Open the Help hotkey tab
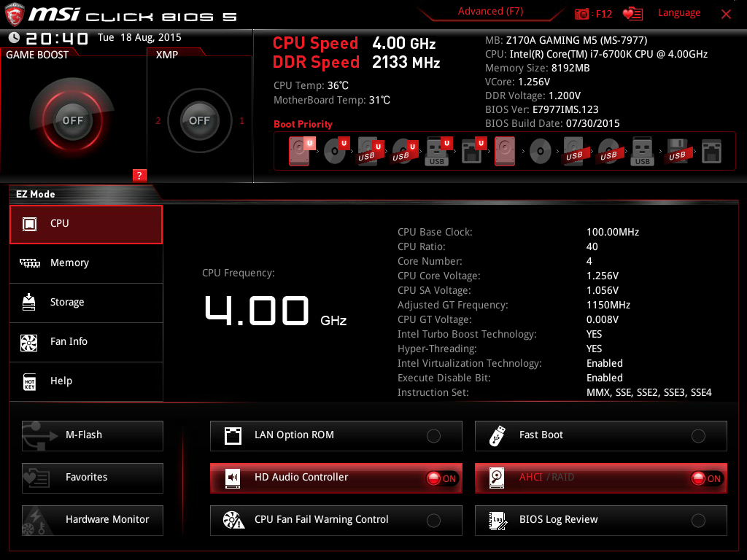The width and height of the screenshot is (747, 560). pyautogui.click(x=86, y=381)
